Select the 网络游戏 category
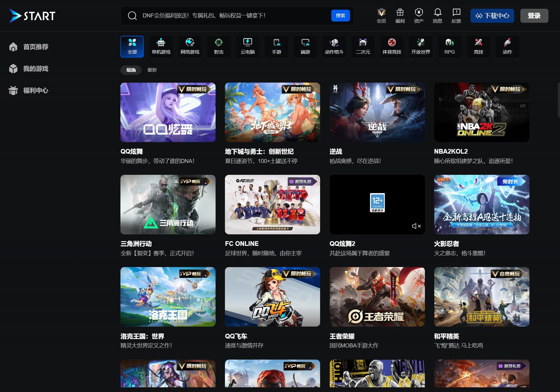 190,47
